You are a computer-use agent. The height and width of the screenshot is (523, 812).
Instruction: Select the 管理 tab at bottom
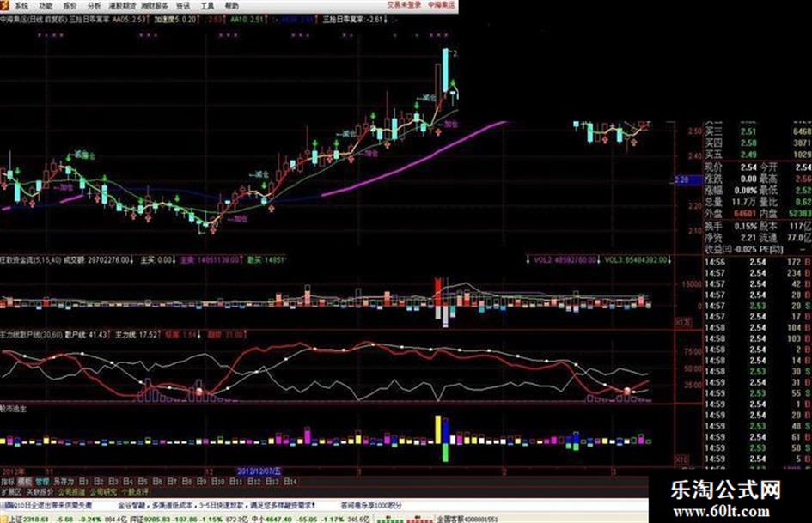pos(42,482)
